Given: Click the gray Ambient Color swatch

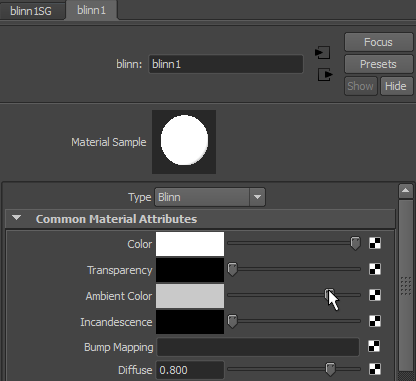Looking at the screenshot, I should (190, 296).
